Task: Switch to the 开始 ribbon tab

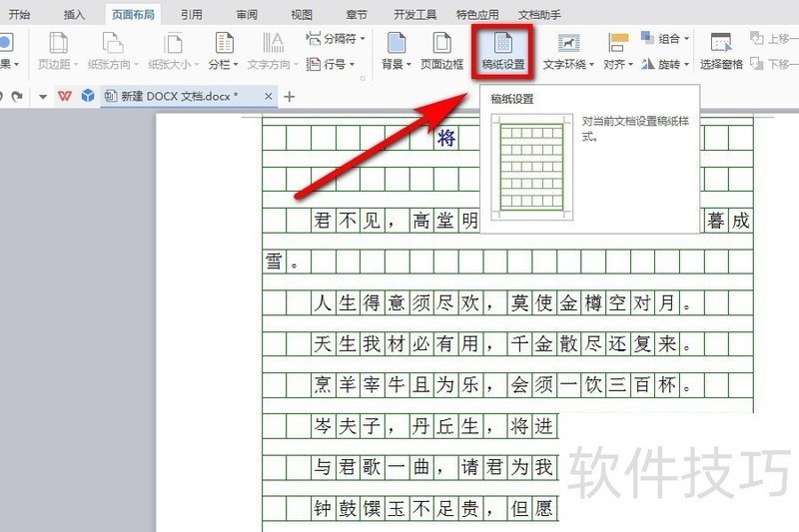Action: 19,14
